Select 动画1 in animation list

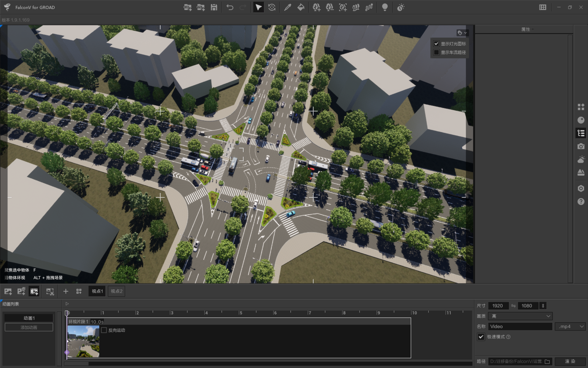29,318
